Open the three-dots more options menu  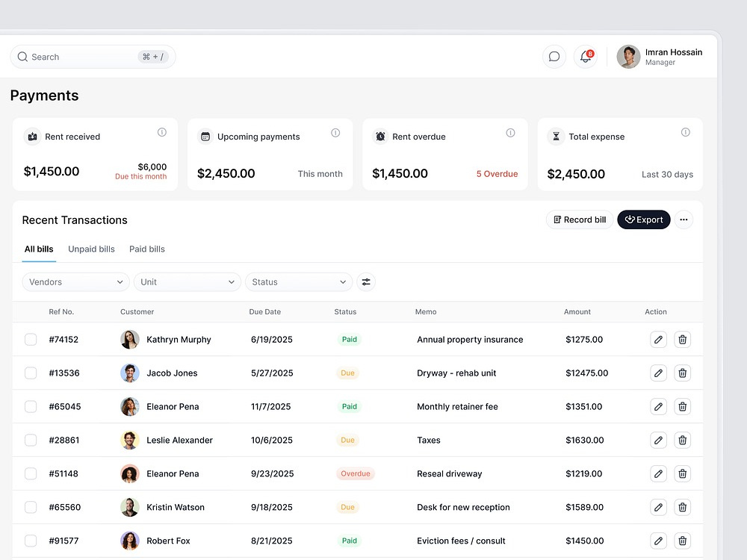pyautogui.click(x=684, y=220)
